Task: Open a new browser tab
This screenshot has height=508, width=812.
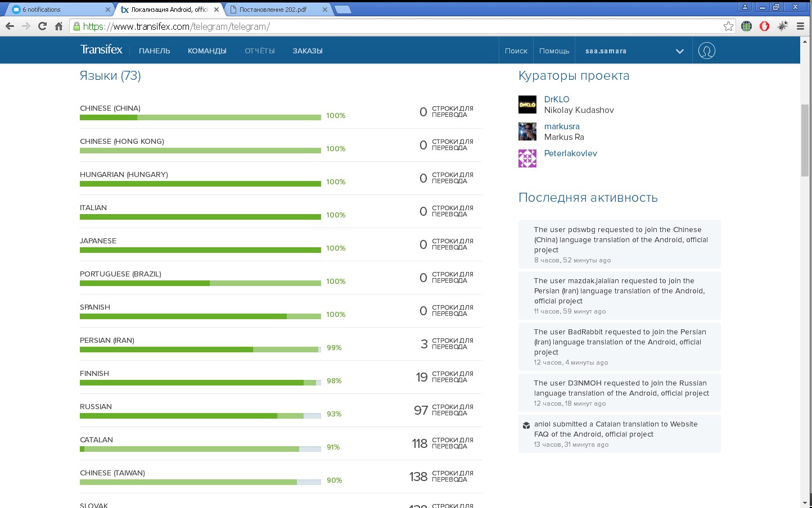Action: coord(342,10)
